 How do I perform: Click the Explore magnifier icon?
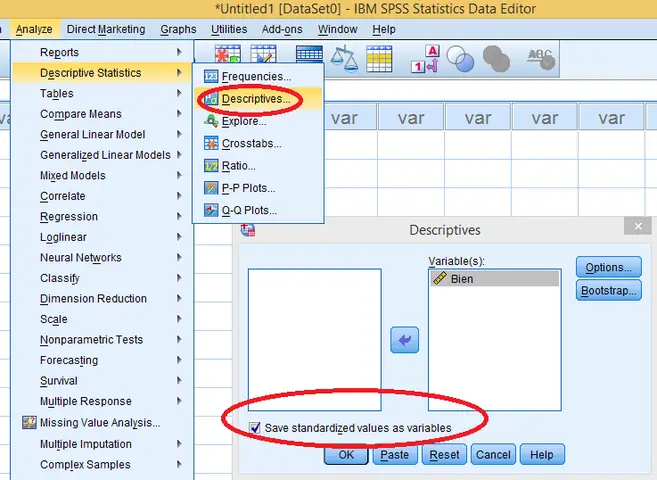[211, 121]
